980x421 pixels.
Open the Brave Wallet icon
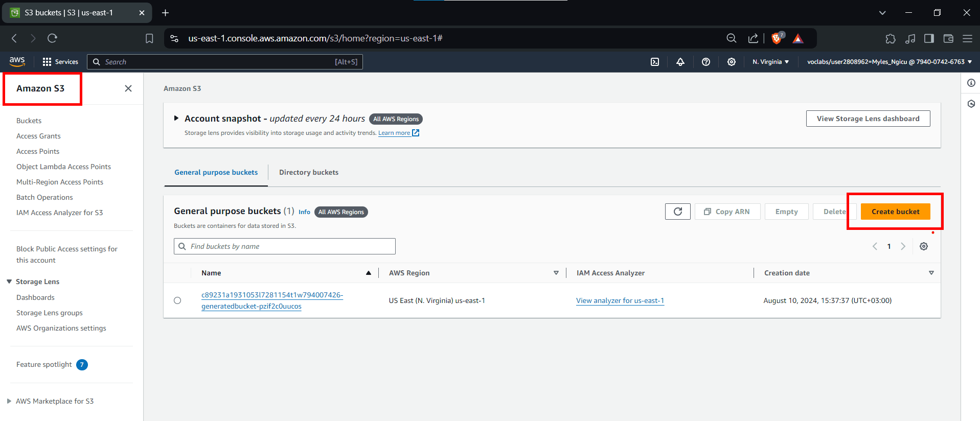[x=948, y=38]
